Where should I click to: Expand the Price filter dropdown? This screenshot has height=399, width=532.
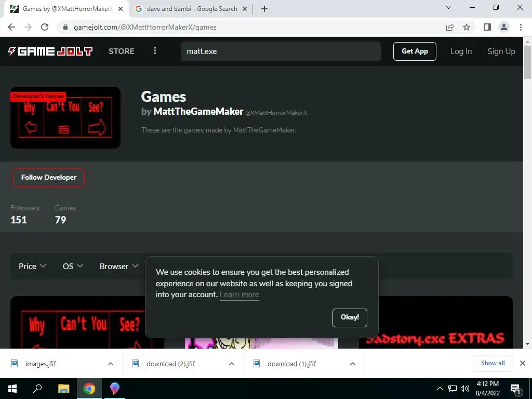point(32,267)
